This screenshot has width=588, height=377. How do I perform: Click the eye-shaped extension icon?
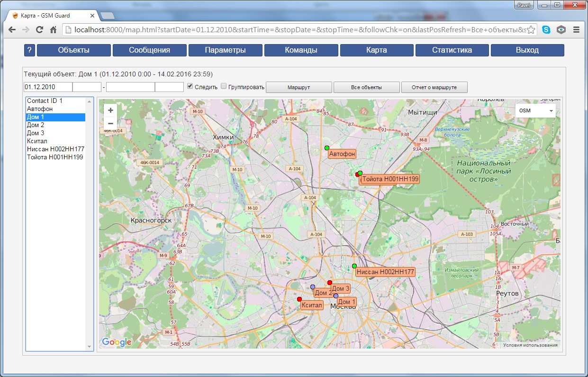(x=561, y=29)
